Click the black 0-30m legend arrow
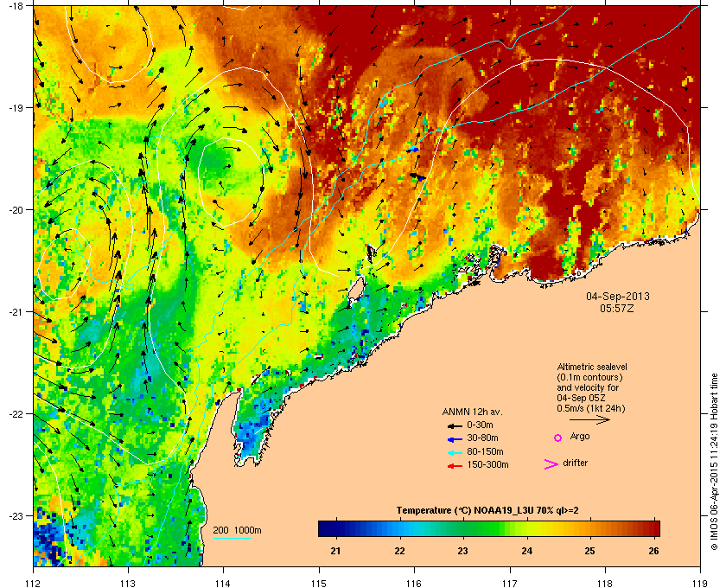726x588 pixels. [455, 425]
